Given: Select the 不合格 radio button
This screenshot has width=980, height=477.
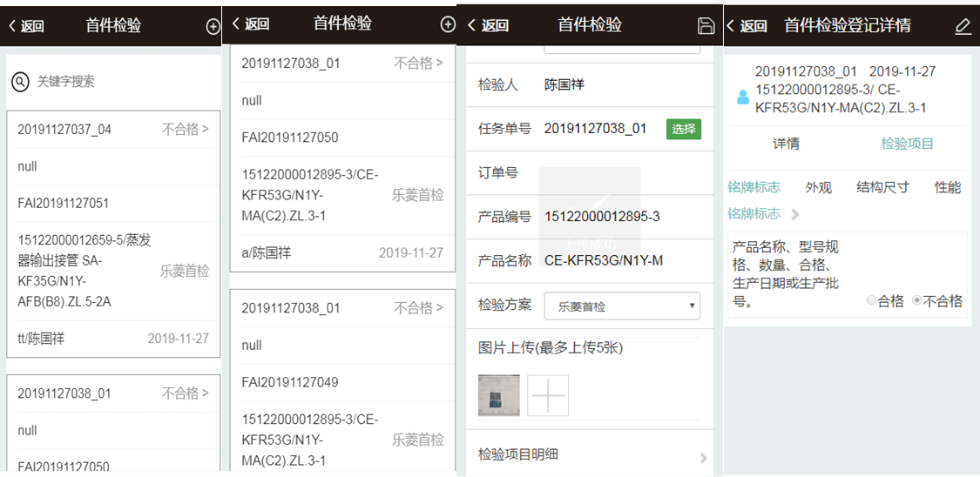Looking at the screenshot, I should 916,301.
